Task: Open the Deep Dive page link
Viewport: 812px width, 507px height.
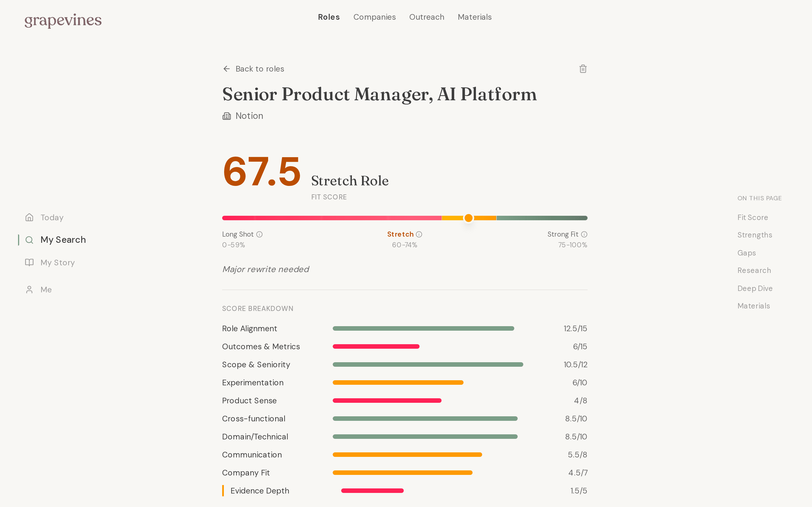Action: coord(755,288)
